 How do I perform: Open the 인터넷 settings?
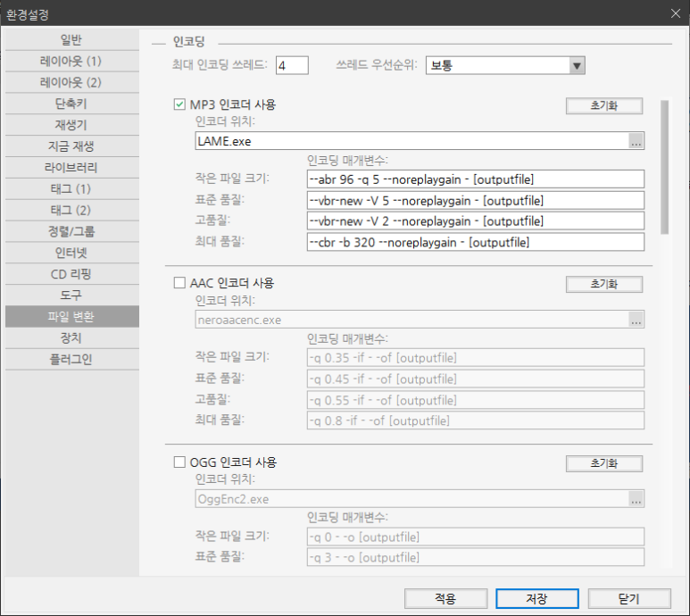tap(72, 253)
